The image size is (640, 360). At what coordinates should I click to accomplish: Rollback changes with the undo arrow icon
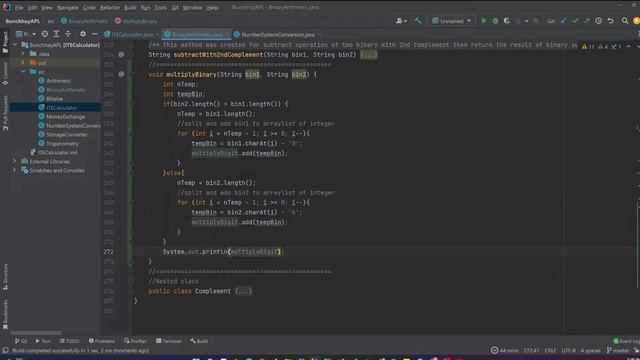[x=611, y=20]
